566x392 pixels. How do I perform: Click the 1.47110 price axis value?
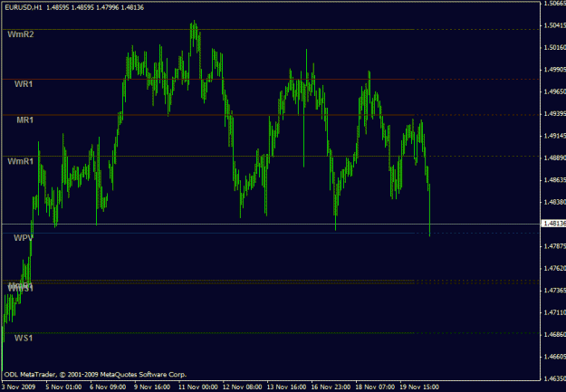555,312
